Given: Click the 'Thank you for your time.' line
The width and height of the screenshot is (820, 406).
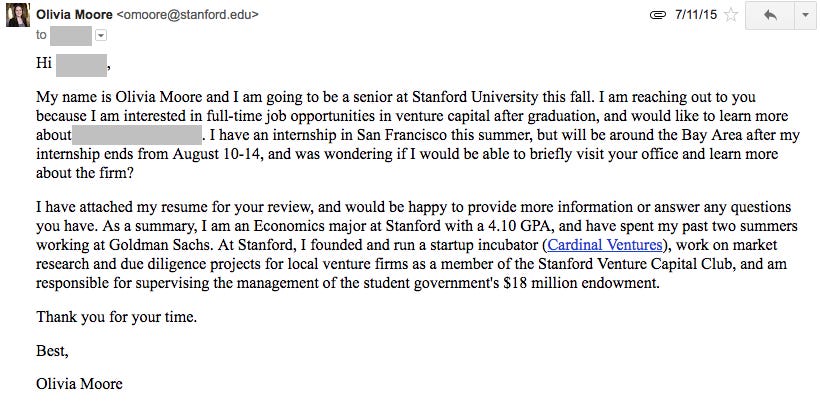Looking at the screenshot, I should point(117,317).
